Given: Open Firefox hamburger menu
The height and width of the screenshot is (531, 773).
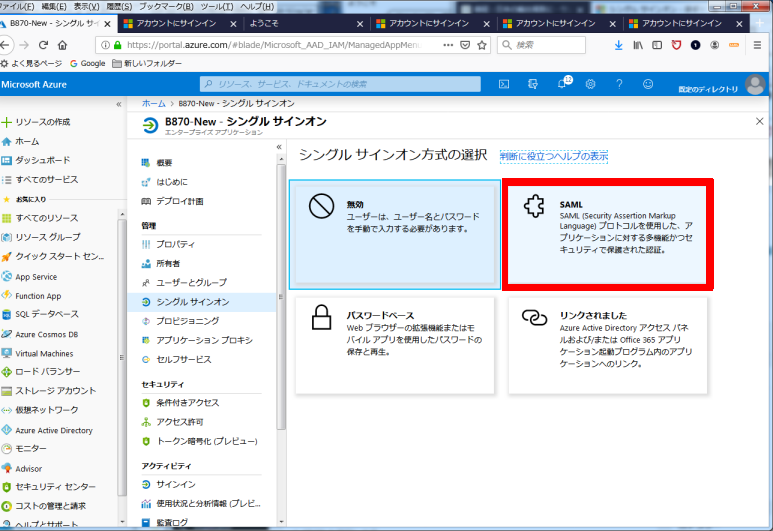Looking at the screenshot, I should coord(757,45).
